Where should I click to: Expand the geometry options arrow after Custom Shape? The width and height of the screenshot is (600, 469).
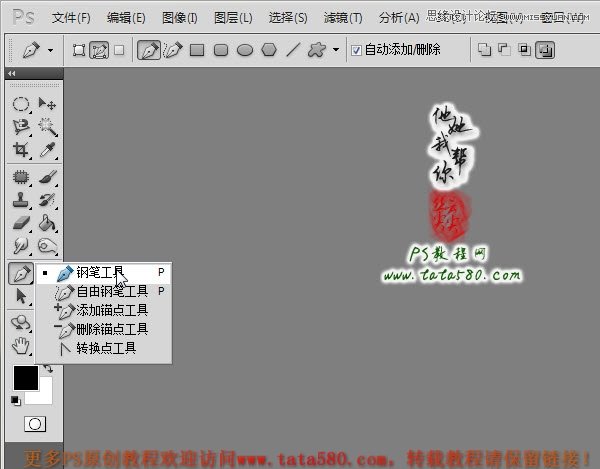(x=336, y=50)
